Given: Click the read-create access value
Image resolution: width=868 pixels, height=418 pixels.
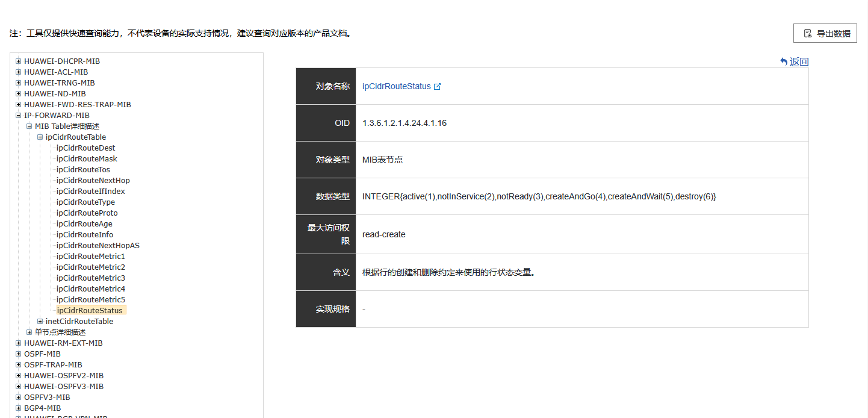Looking at the screenshot, I should coord(384,235).
